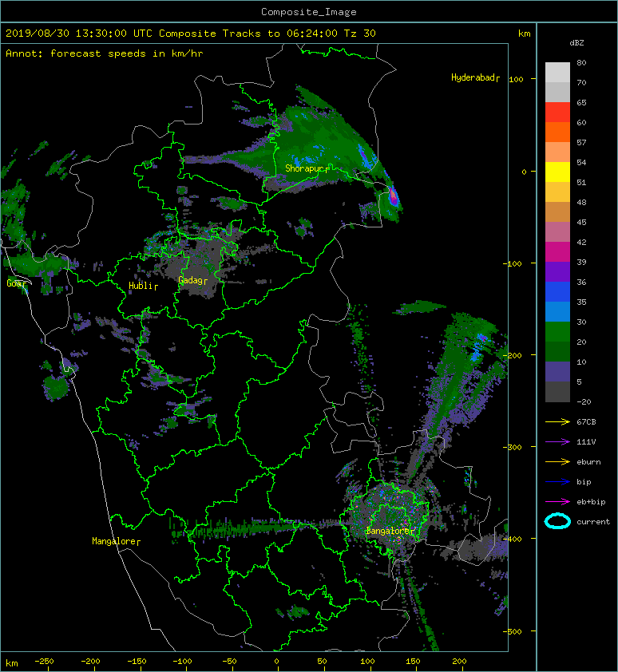Click the vertical axis -200 tick label

coord(513,355)
